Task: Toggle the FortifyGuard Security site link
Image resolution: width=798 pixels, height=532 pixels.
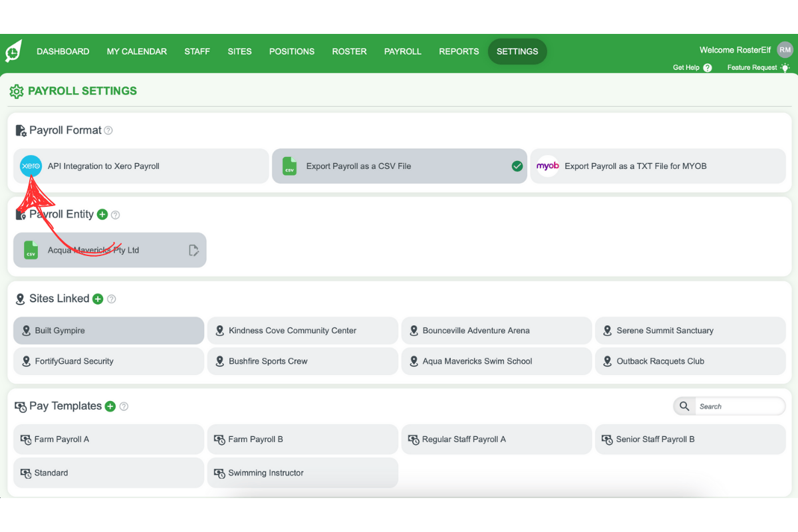Action: point(108,361)
